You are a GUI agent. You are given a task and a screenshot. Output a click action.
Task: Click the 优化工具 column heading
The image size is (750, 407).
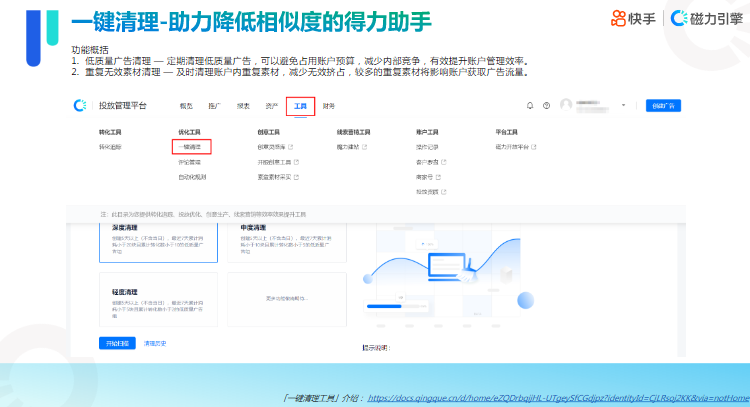pyautogui.click(x=189, y=132)
